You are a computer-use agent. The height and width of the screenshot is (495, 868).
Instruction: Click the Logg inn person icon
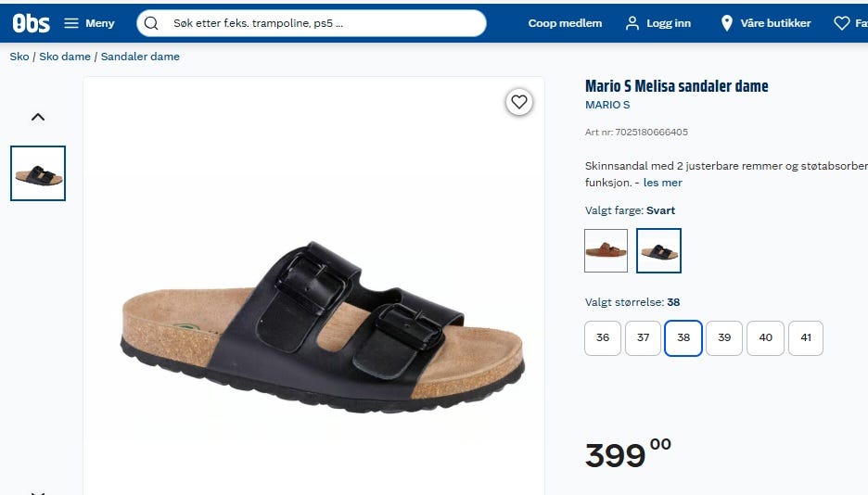tap(632, 23)
